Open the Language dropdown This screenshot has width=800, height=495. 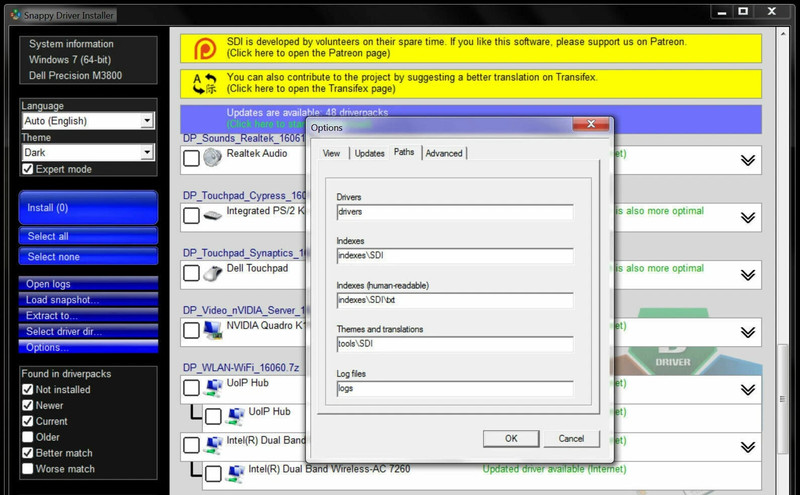tap(147, 121)
